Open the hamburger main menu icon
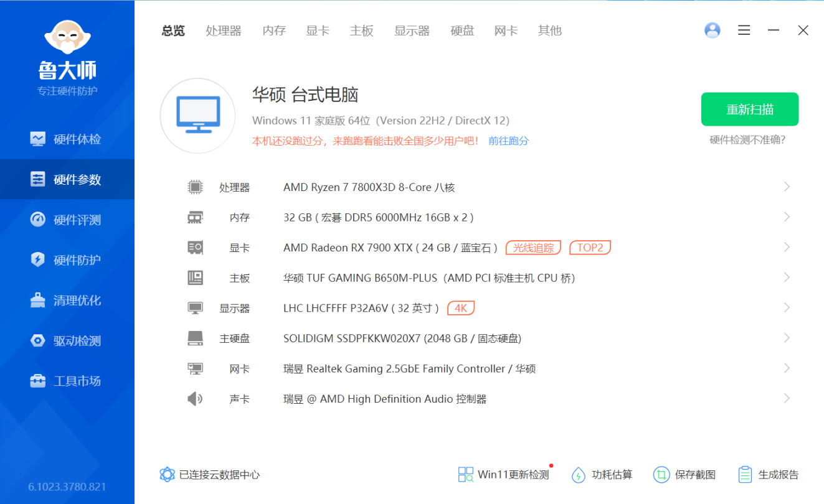 (744, 30)
